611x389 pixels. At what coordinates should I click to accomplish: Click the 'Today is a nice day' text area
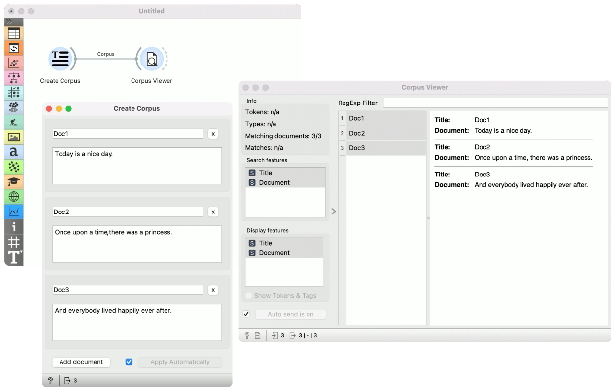137,166
